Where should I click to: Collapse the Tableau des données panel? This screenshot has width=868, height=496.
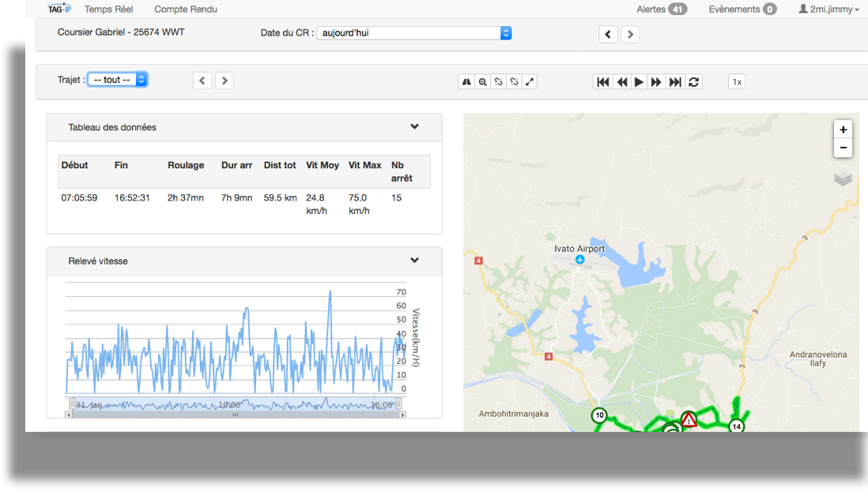point(414,126)
